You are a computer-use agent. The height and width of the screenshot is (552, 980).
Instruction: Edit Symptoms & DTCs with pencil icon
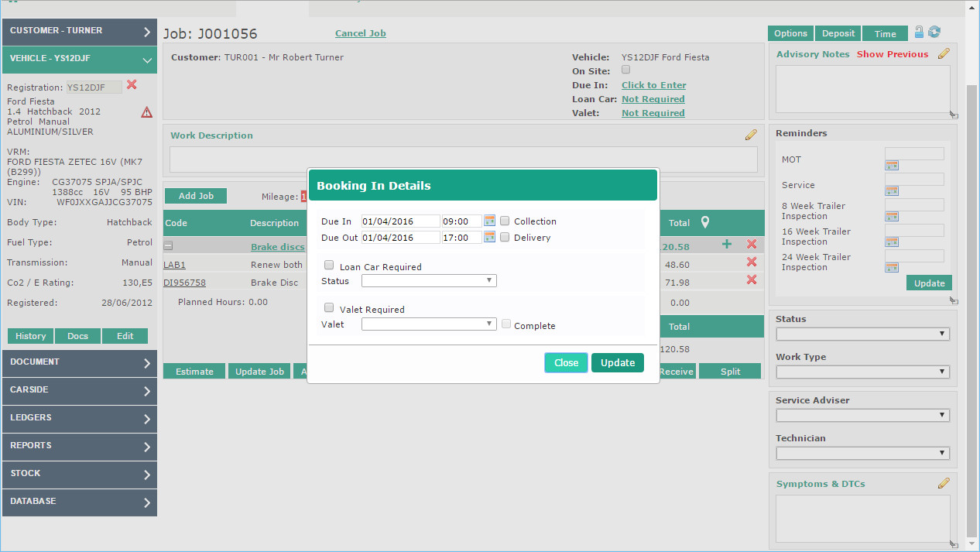pos(944,484)
